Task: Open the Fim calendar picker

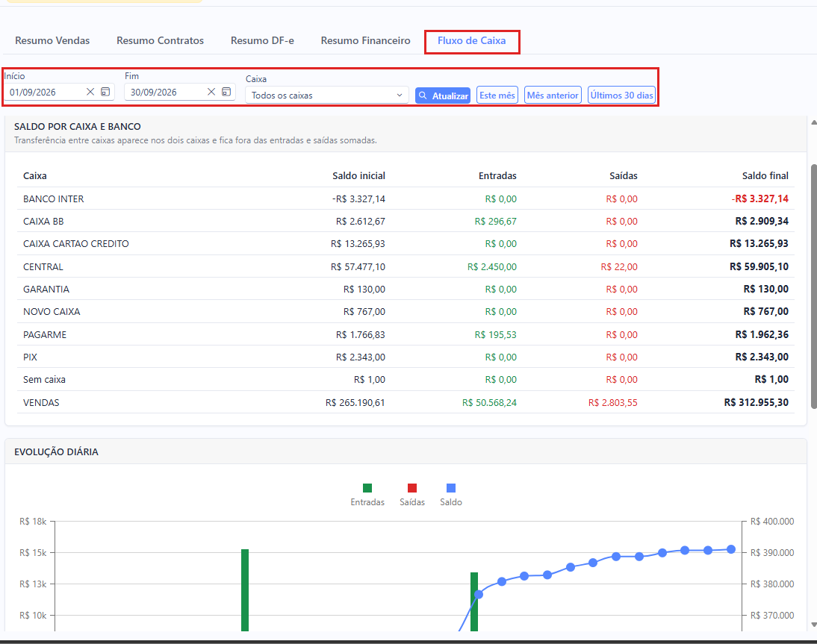Action: click(x=226, y=92)
